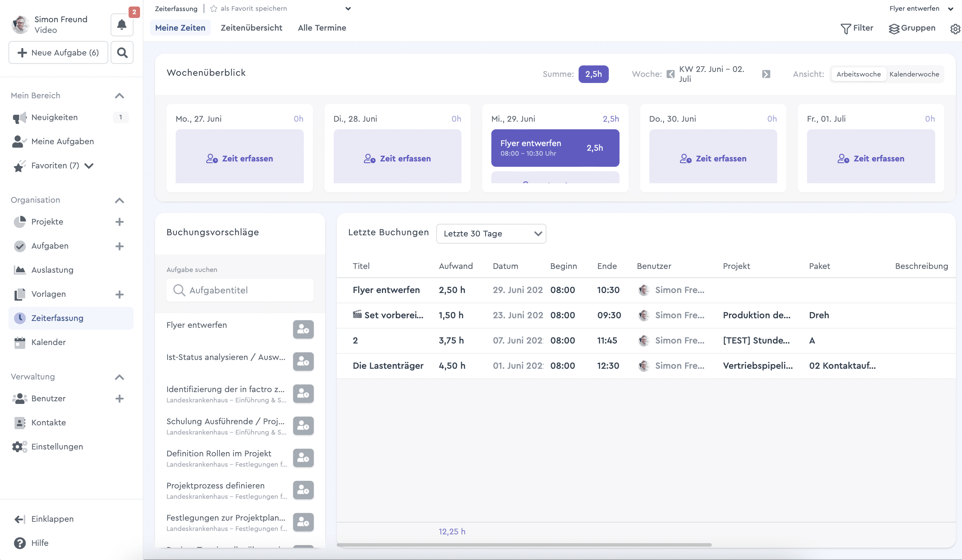Book time for Identifizierung der in factro suggestion

click(x=303, y=394)
